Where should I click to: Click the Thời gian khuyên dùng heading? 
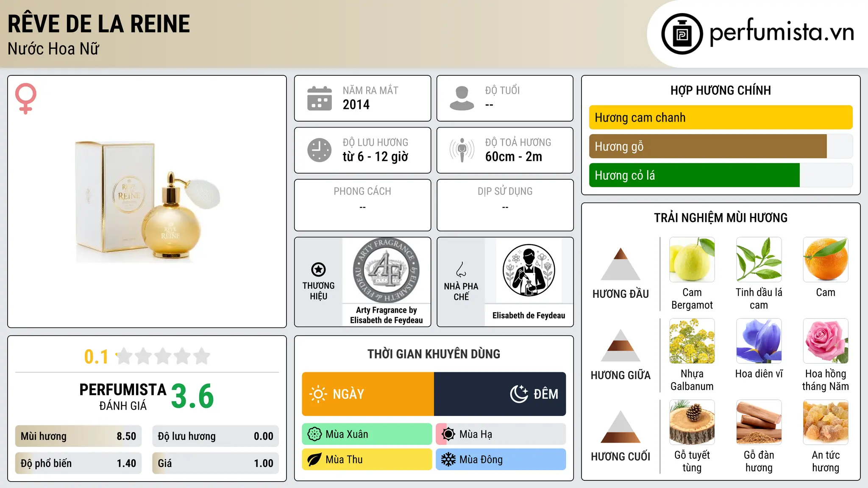click(x=434, y=354)
